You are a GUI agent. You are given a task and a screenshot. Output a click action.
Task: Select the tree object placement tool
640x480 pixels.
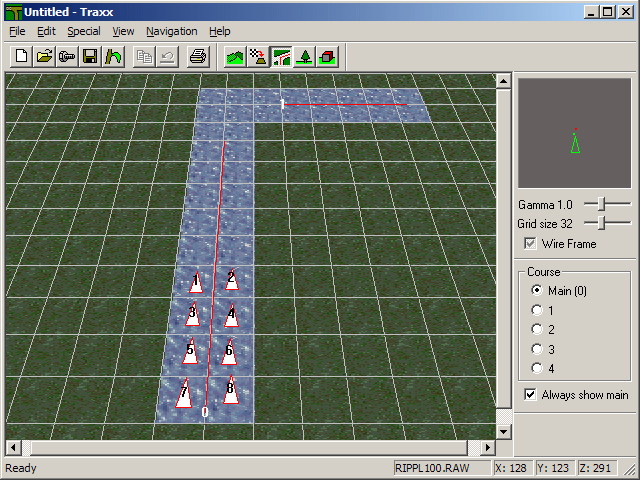click(x=305, y=57)
